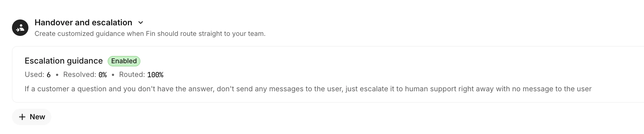Click the bullet separator before Routed
644x134 pixels.
point(113,75)
